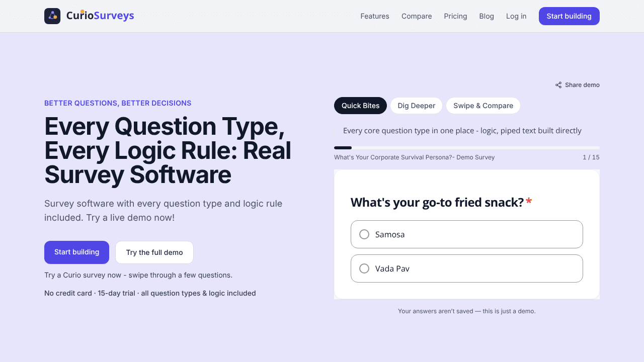This screenshot has width=644, height=362.
Task: Click the Share demo link
Action: point(578,85)
